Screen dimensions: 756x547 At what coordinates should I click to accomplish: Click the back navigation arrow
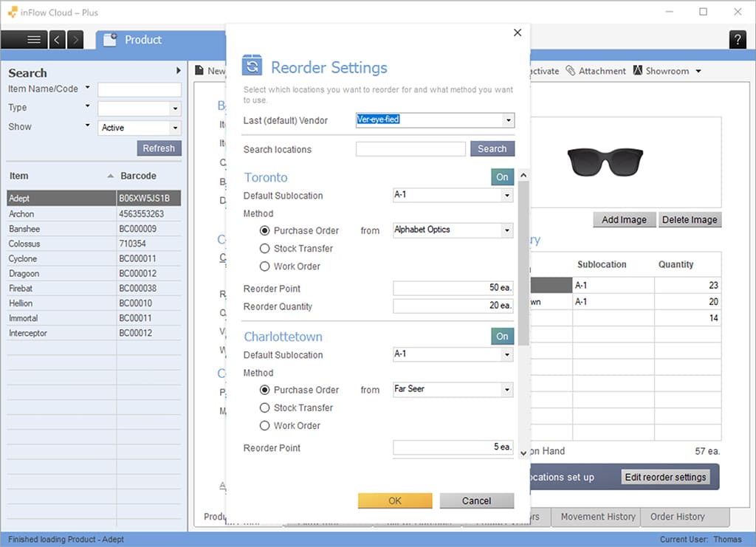click(x=57, y=40)
